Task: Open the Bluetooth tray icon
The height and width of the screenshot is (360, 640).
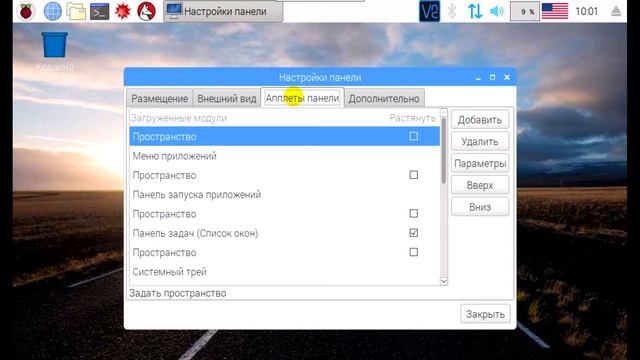Action: coord(451,11)
